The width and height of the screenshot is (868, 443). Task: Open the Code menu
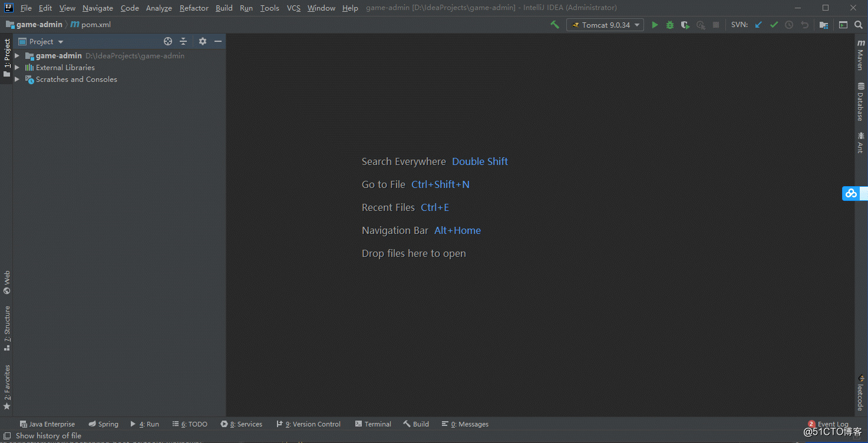coord(130,8)
